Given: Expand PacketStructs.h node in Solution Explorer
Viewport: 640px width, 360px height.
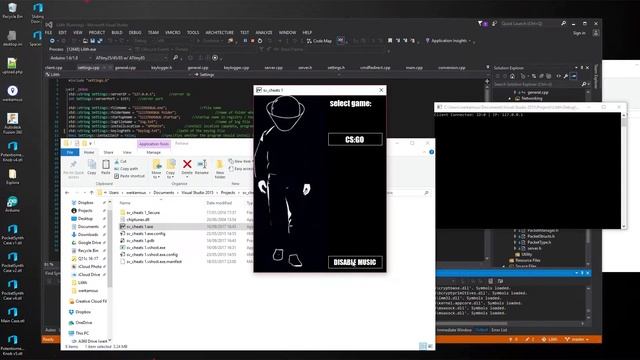Looking at the screenshot, I should [515, 236].
